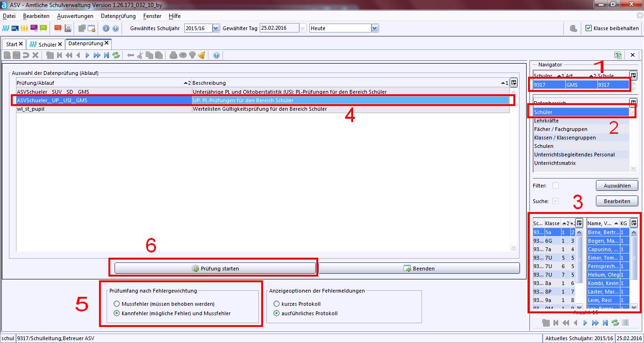Select Kannfehler und Mussfehler option
Viewport: 644px width, 343px height.
point(116,313)
